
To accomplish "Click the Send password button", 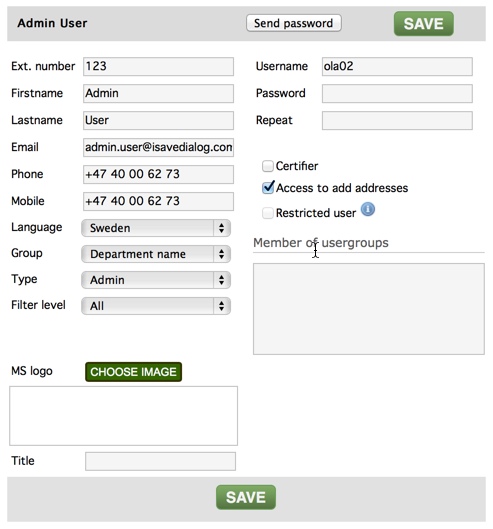I will pyautogui.click(x=294, y=23).
